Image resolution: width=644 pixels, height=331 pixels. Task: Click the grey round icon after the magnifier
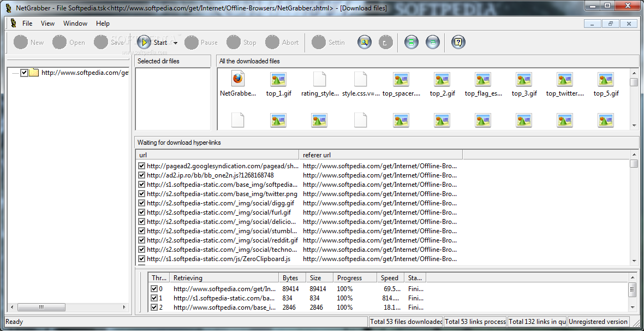(x=386, y=42)
